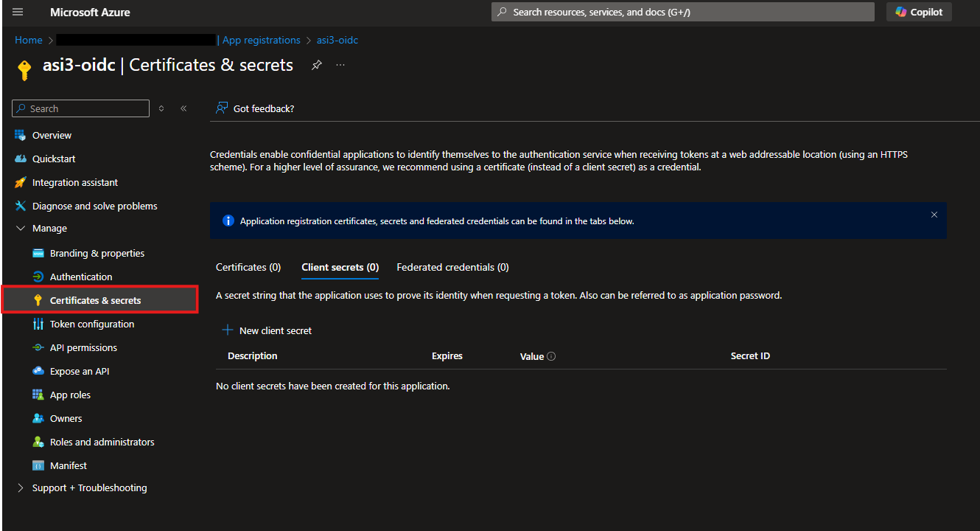Click the Overview grid icon

tap(20, 135)
